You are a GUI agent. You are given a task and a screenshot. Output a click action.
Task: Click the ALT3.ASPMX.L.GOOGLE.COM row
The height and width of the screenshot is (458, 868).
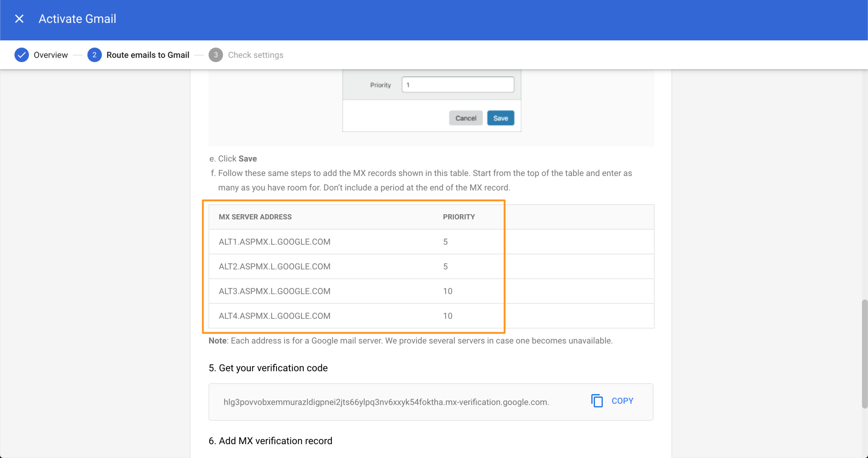pos(274,291)
